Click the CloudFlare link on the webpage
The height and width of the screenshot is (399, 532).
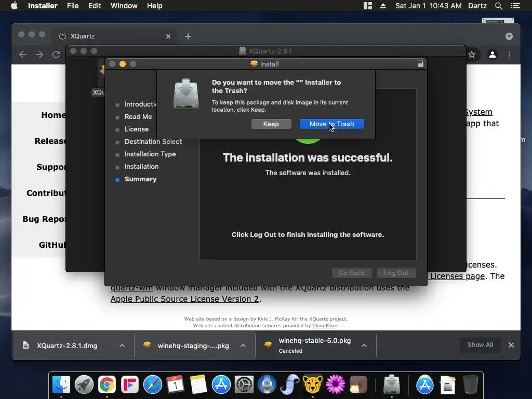coord(325,326)
